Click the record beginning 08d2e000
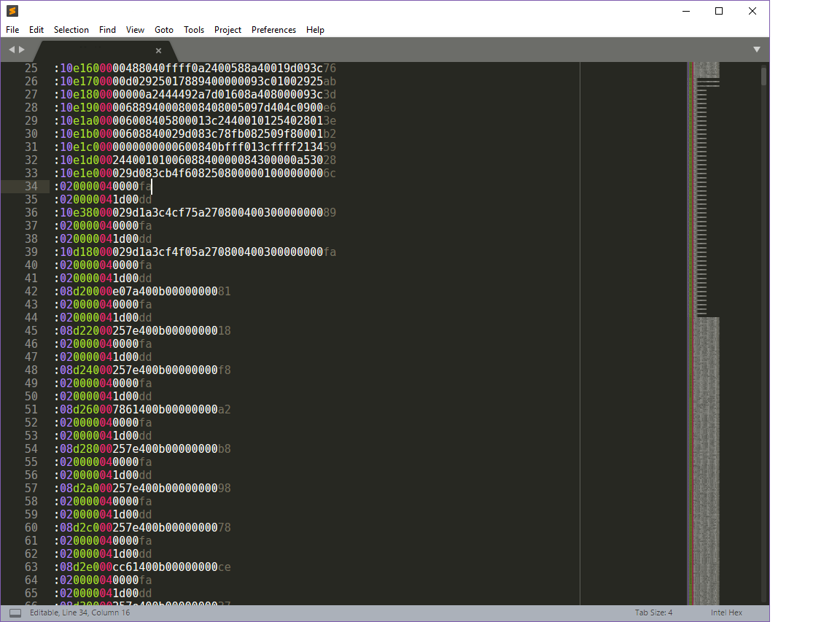Viewport: 840px width, 622px height. pyautogui.click(x=142, y=567)
